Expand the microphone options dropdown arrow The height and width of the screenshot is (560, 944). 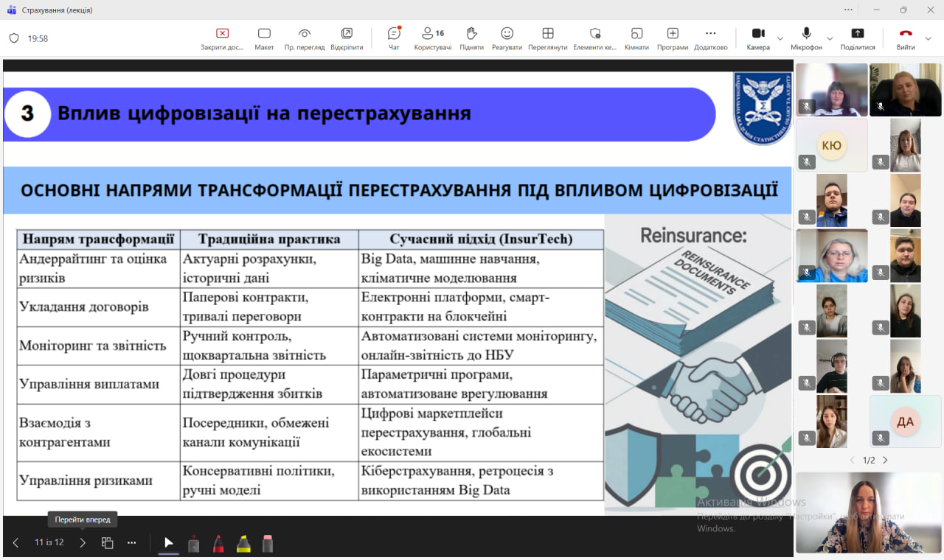coord(830,38)
